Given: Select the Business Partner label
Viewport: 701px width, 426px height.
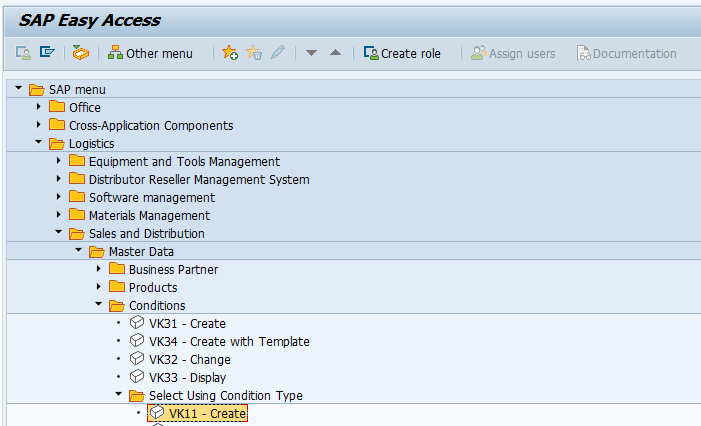Looking at the screenshot, I should pyautogui.click(x=173, y=270).
